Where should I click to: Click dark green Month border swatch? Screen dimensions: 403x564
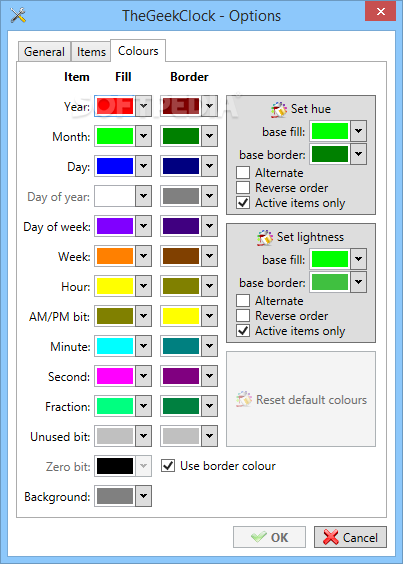pyautogui.click(x=181, y=136)
